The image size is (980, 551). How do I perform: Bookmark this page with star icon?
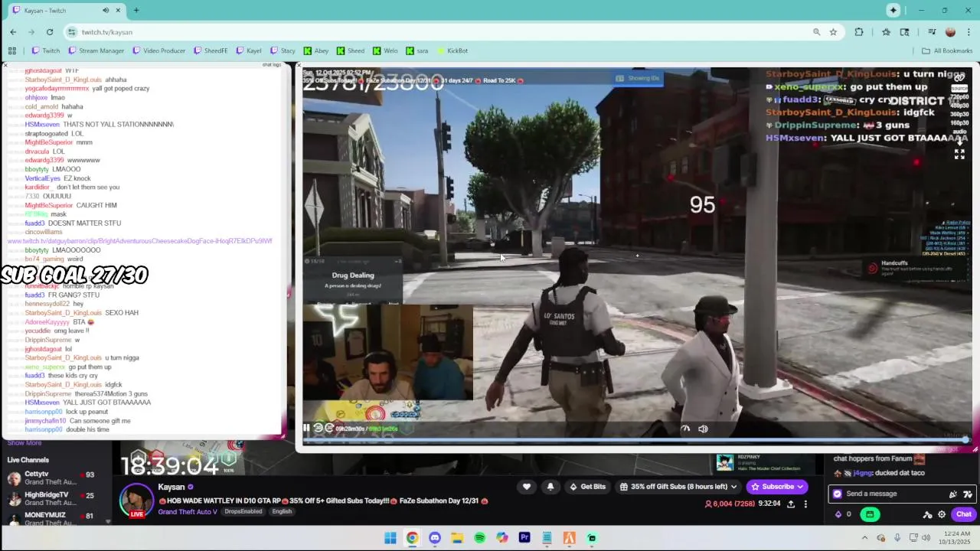click(833, 32)
